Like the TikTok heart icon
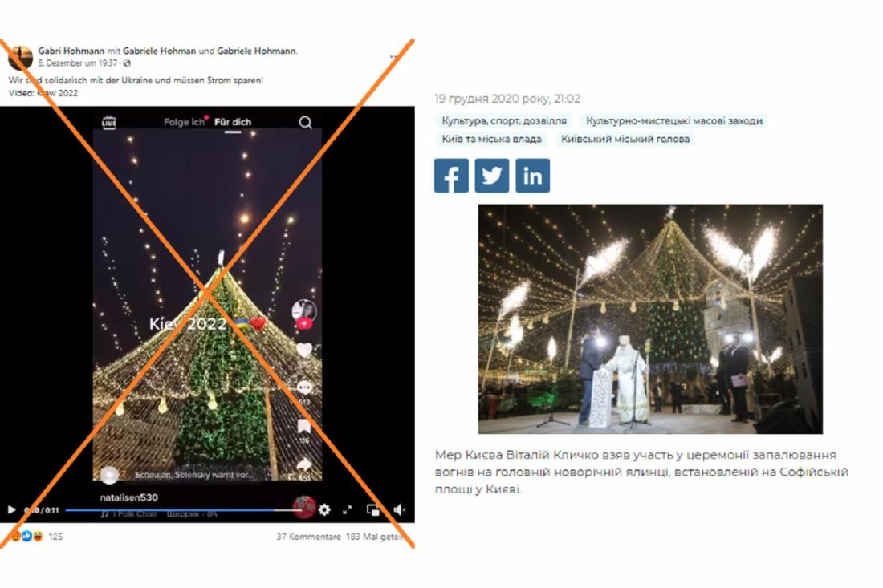883x588 pixels. (304, 350)
